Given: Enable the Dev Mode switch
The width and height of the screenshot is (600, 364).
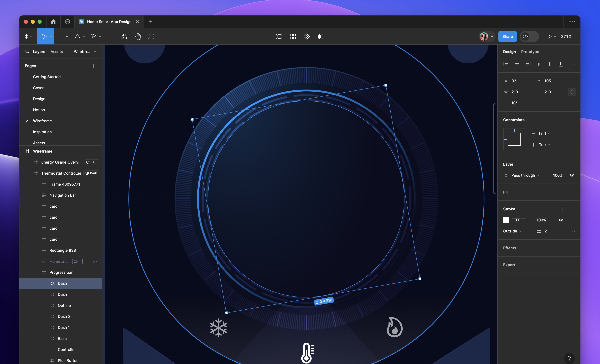Looking at the screenshot, I should 529,36.
